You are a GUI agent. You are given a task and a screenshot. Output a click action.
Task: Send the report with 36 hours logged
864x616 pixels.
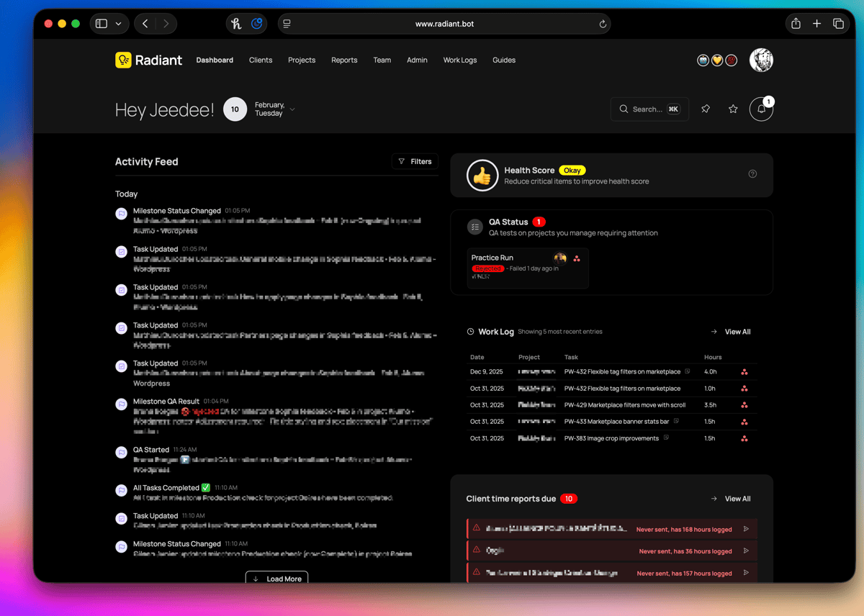tap(746, 551)
